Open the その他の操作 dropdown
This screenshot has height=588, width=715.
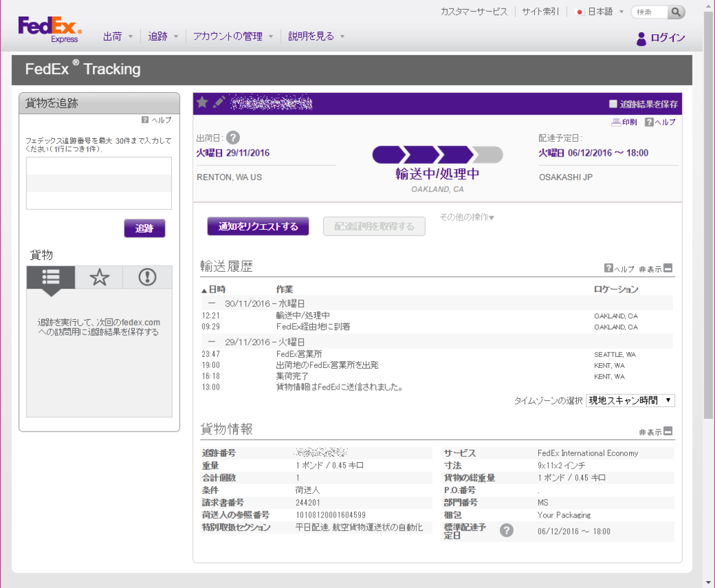[x=466, y=217]
